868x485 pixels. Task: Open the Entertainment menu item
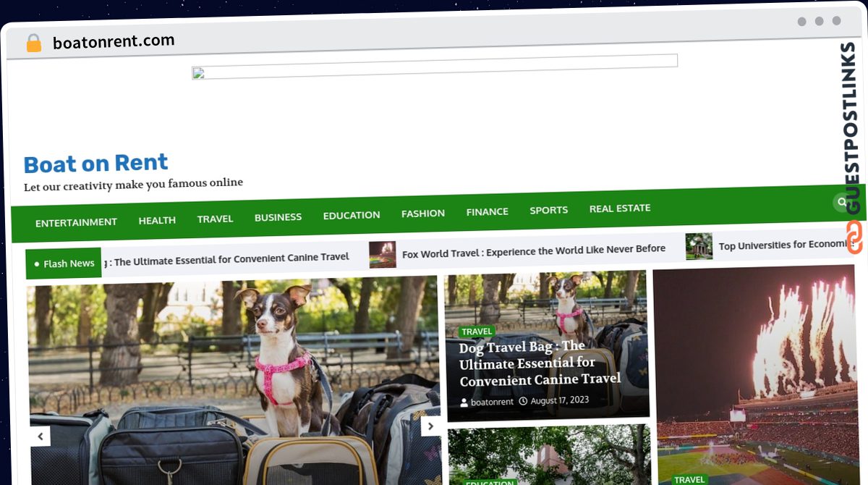(76, 222)
